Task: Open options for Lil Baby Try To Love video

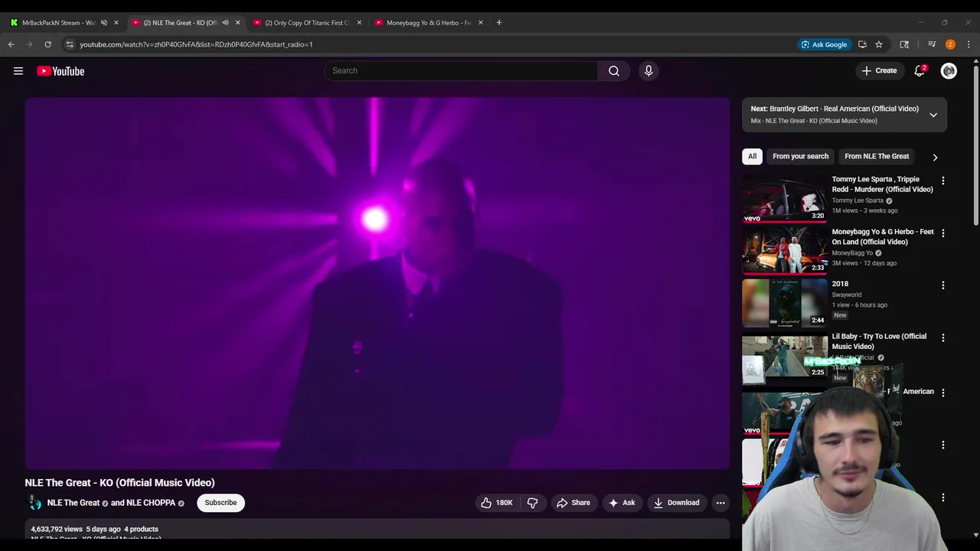Action: click(x=942, y=337)
